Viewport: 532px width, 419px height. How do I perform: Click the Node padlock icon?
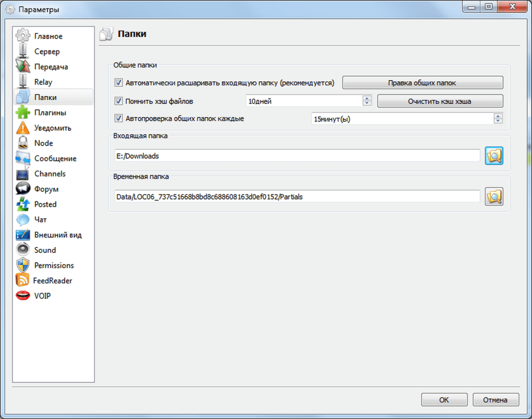23,143
